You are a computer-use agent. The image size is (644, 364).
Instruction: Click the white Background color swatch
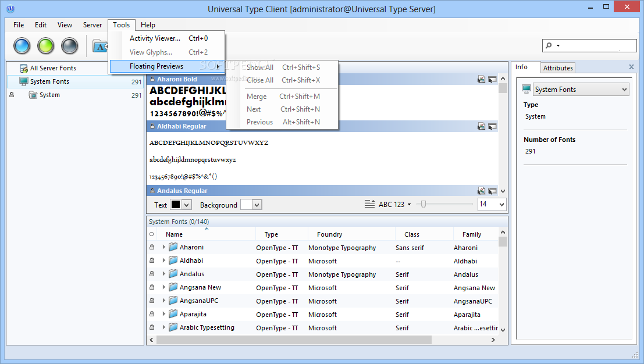246,204
